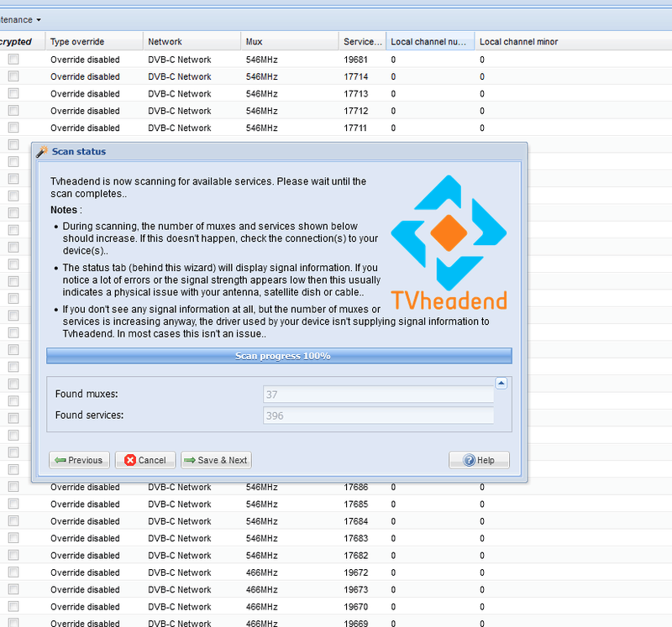
Task: Select service ID 17712 cell
Action: click(x=355, y=111)
